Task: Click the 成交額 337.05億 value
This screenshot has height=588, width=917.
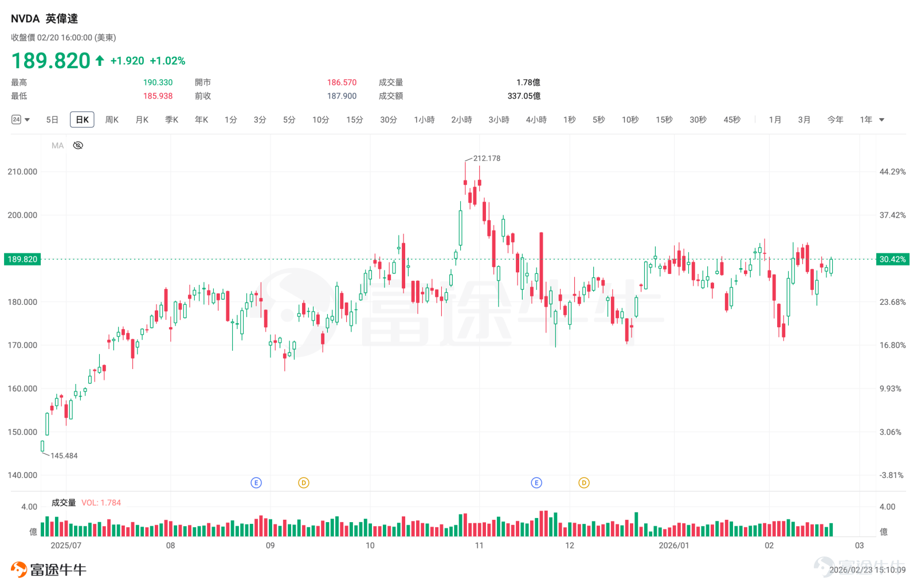Action: click(524, 96)
